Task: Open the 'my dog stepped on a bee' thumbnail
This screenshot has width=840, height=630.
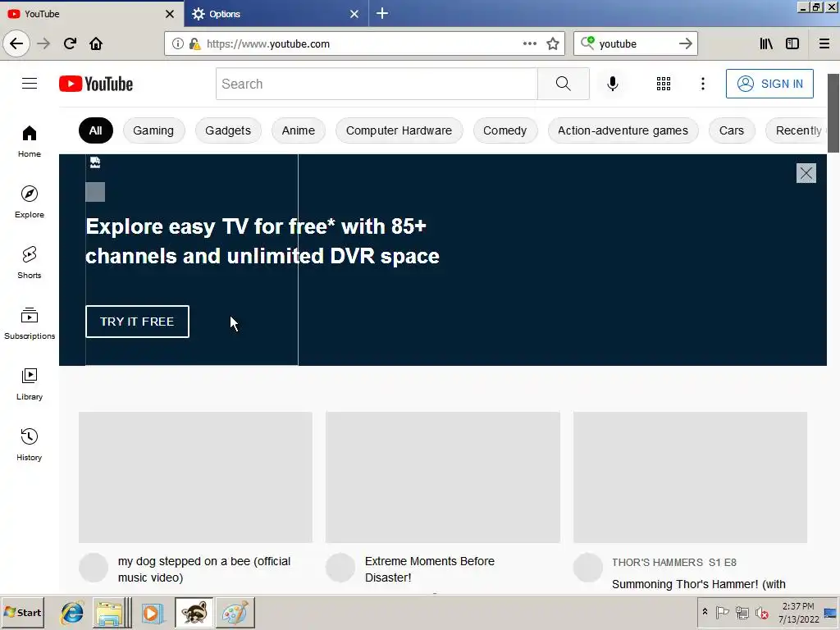Action: (x=195, y=477)
